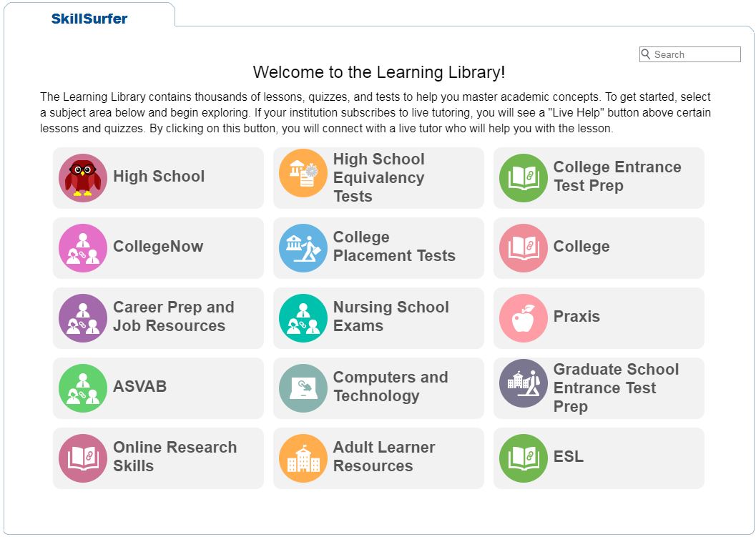Click the magnifying glass search icon

[646, 54]
